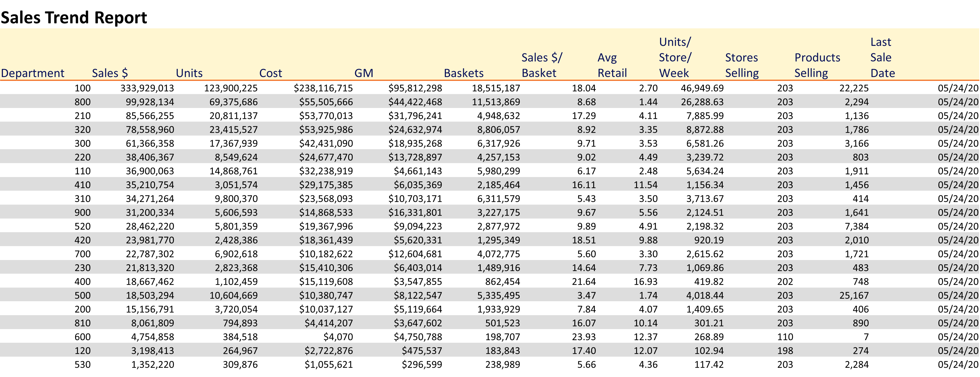
Task: Click department 420 cell
Action: [83, 240]
